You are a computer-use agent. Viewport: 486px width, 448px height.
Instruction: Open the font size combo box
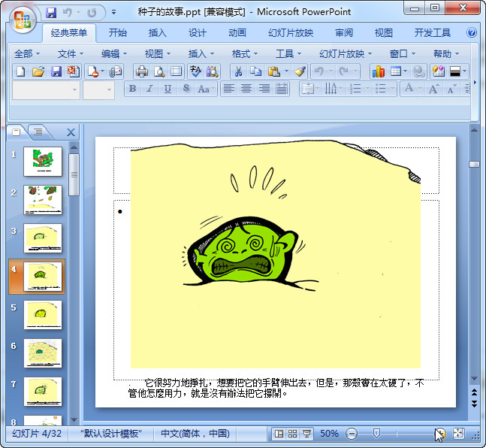[98, 90]
